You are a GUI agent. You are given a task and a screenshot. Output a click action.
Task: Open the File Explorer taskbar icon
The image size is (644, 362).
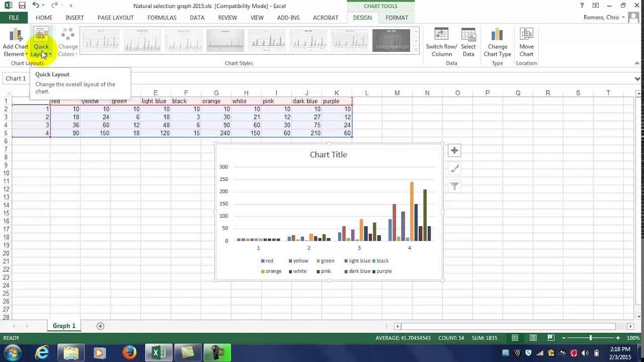71,353
